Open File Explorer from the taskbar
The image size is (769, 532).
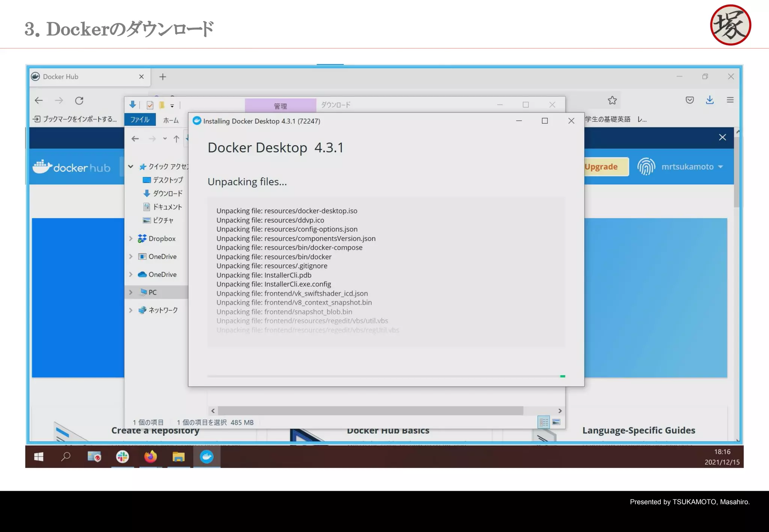(178, 457)
